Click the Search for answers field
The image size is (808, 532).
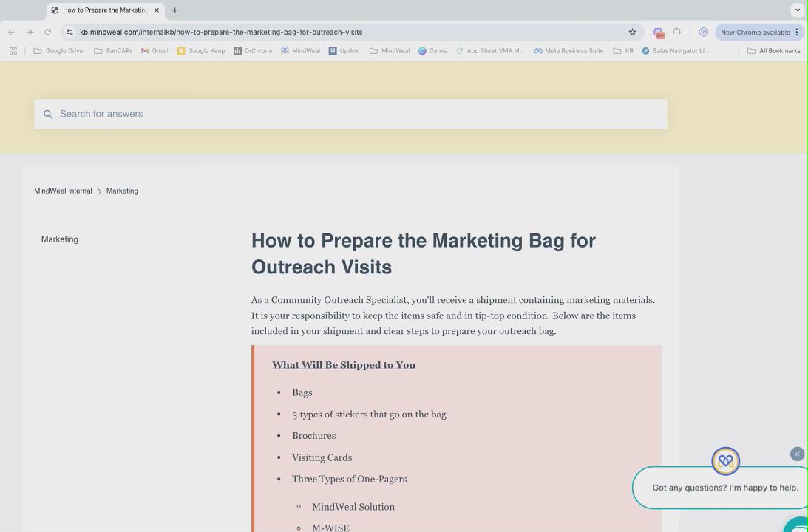[350, 114]
